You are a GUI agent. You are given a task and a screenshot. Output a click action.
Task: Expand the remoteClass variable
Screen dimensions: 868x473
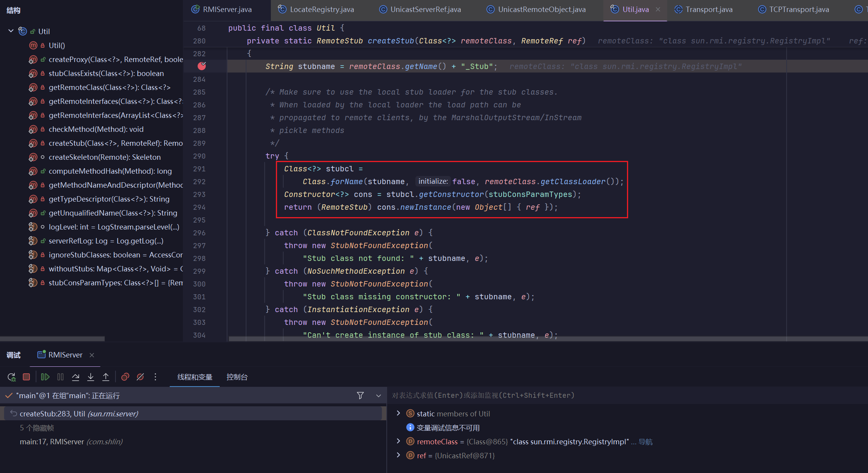click(398, 441)
